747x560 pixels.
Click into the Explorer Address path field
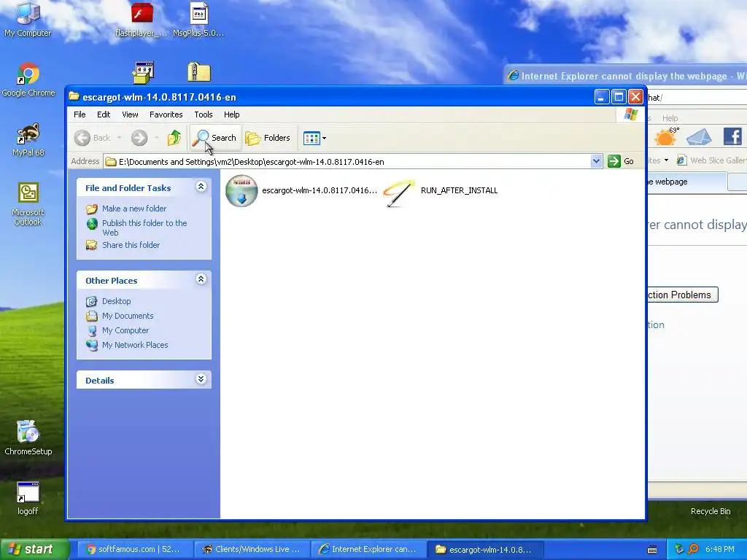click(x=347, y=161)
